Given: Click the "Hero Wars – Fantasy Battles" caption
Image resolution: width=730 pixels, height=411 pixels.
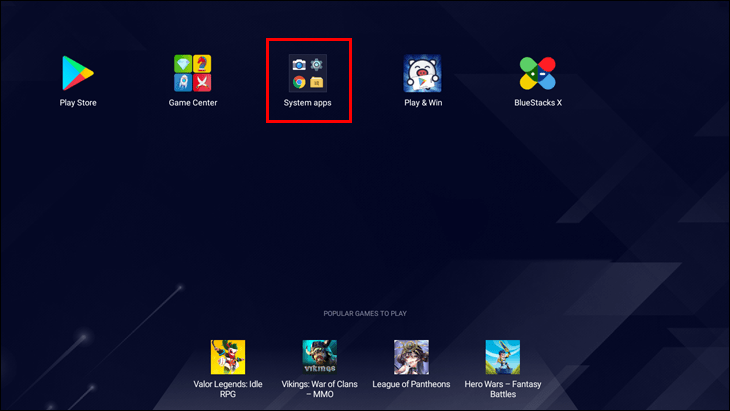Looking at the screenshot, I should pos(503,389).
